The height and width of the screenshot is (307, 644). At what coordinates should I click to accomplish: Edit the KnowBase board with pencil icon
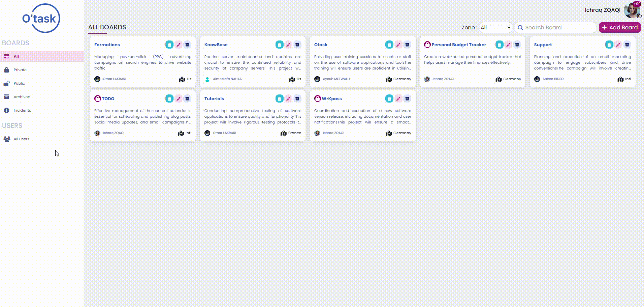(x=288, y=45)
